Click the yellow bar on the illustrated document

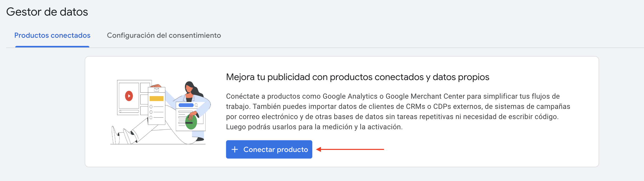tap(156, 98)
